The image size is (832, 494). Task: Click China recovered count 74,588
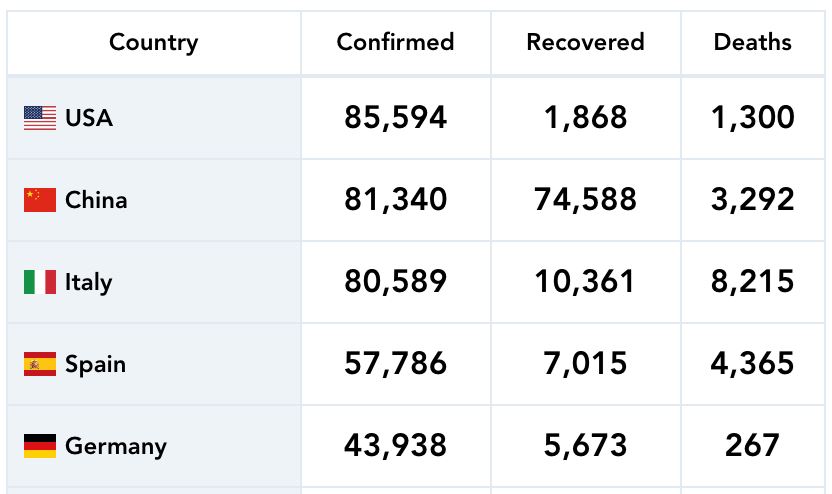(585, 200)
